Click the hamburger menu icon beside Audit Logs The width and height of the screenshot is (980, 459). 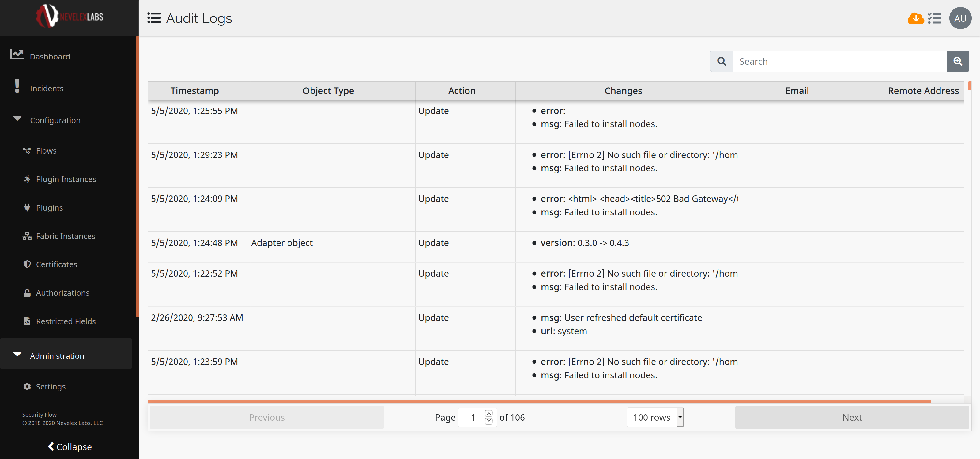[154, 18]
